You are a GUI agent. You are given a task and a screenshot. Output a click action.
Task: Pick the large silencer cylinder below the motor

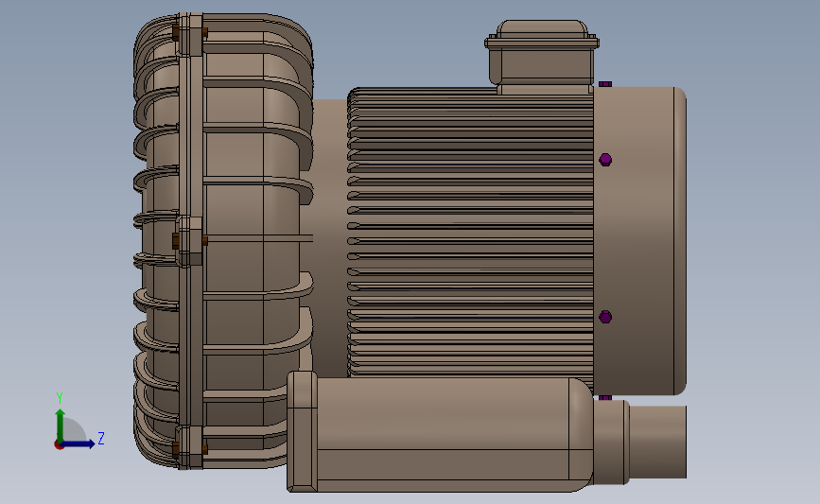pyautogui.click(x=454, y=434)
